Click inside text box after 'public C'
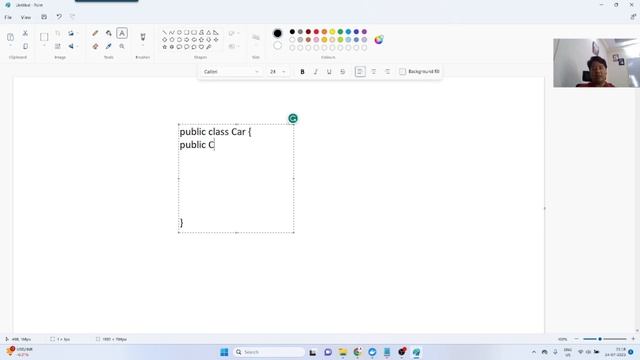640x360 pixels. [x=216, y=145]
